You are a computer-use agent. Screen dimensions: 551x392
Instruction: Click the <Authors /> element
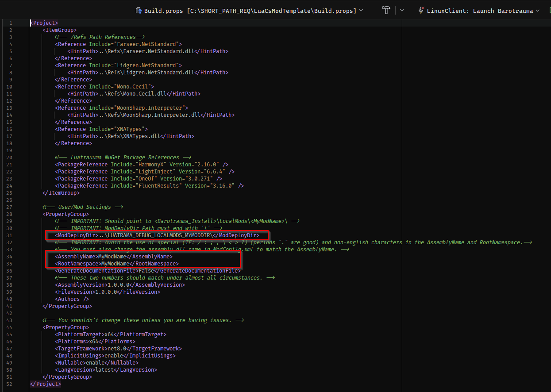(72, 299)
